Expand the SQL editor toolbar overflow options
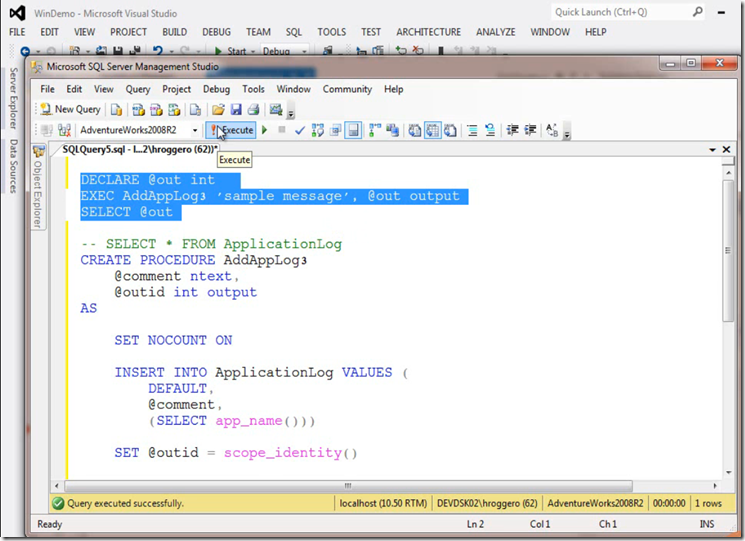 pyautogui.click(x=567, y=133)
